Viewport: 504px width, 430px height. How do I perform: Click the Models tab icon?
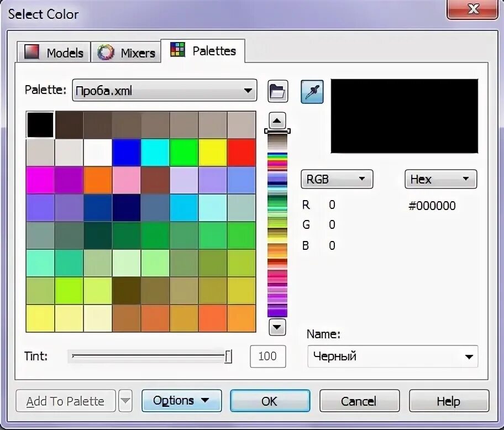click(x=32, y=52)
